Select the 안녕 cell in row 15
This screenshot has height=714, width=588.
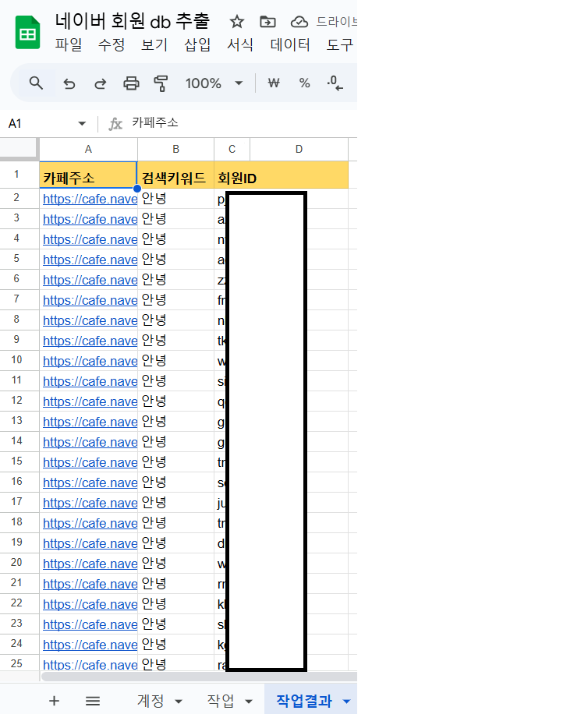pyautogui.click(x=175, y=462)
